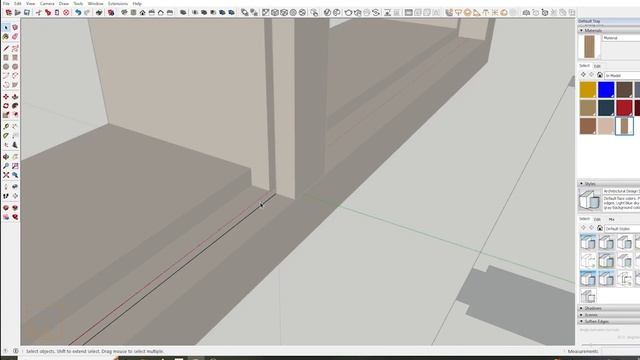Click the red Delete icon in top toolbar
The width and height of the screenshot is (640, 360).
[66, 13]
